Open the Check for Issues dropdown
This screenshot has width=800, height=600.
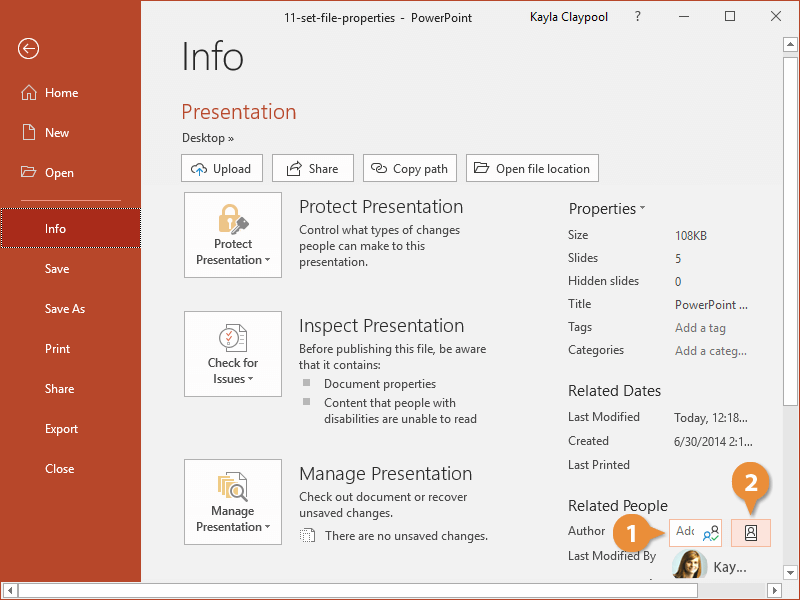point(233,354)
